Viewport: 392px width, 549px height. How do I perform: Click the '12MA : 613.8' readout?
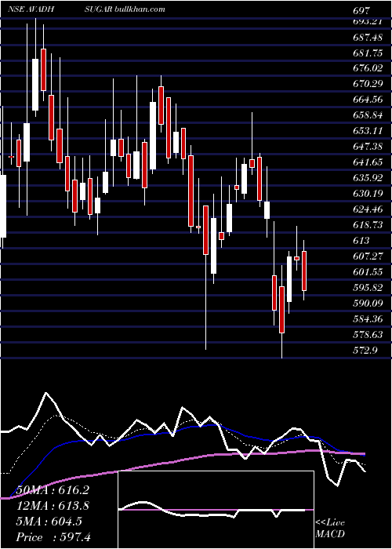click(x=52, y=506)
